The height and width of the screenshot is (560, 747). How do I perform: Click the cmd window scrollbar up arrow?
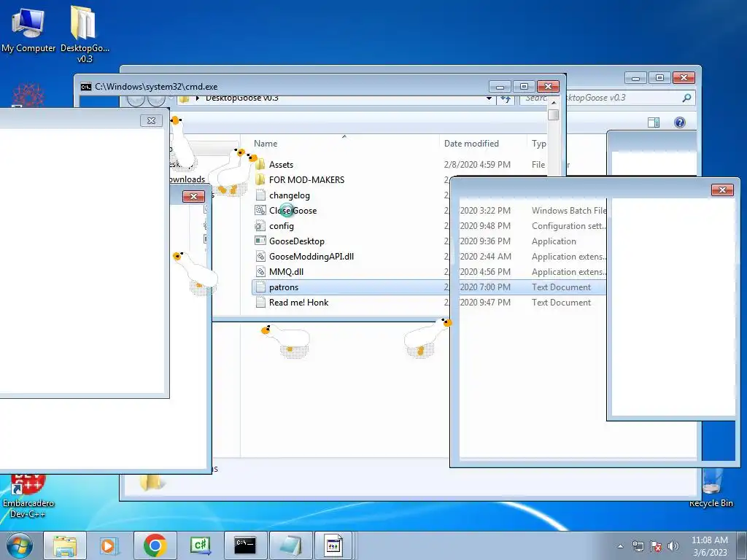coord(553,103)
